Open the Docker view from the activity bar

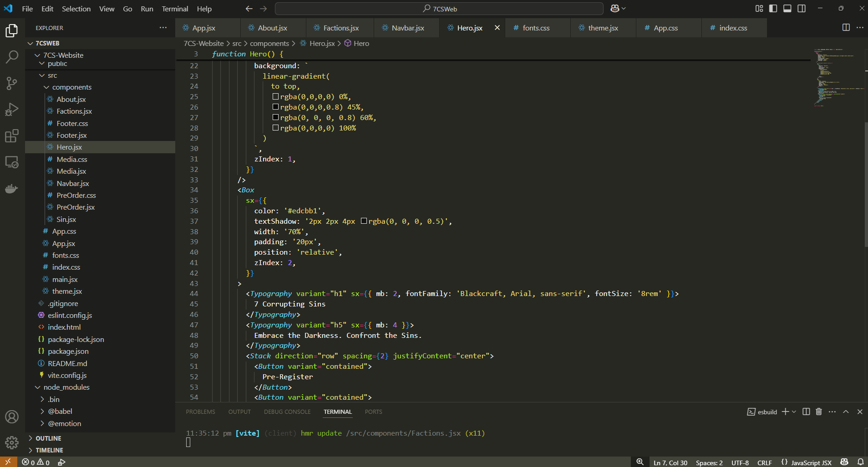pyautogui.click(x=12, y=189)
